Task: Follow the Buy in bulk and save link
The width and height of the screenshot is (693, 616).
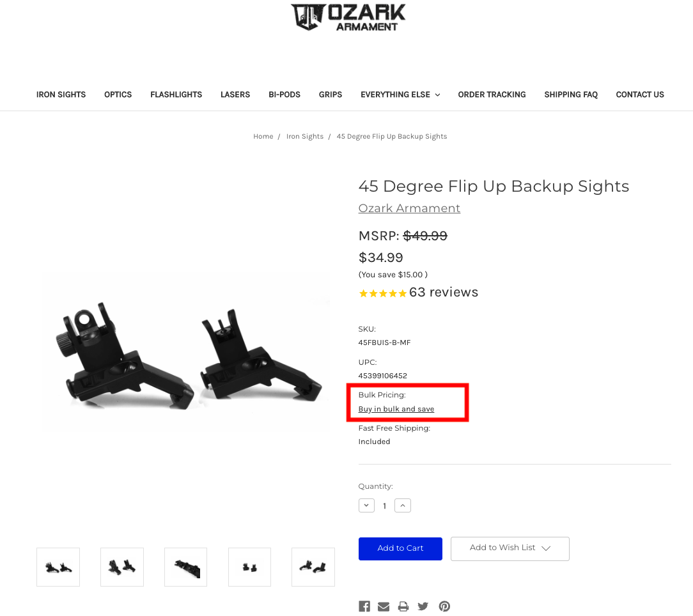Action: click(396, 409)
